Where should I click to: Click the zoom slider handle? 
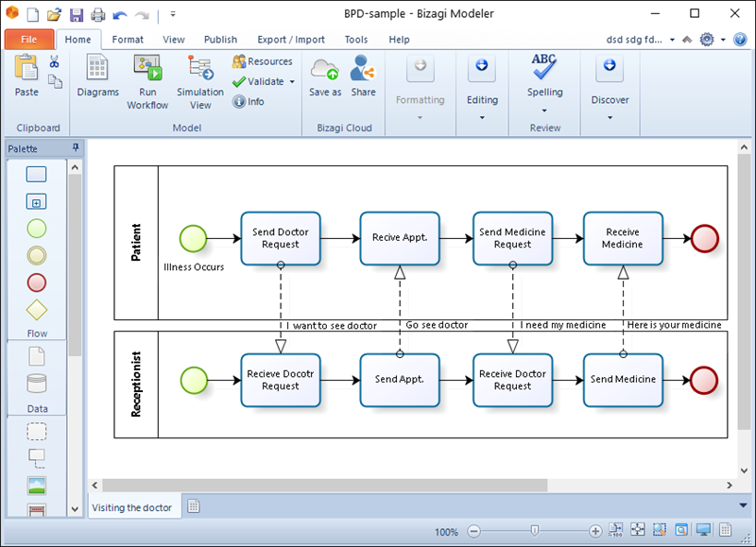534,531
